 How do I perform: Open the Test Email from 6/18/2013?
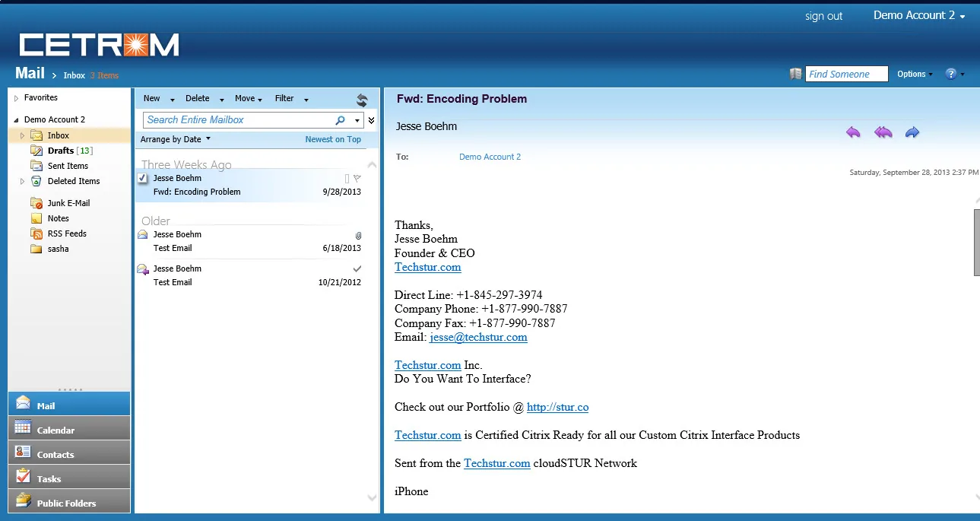(x=257, y=241)
